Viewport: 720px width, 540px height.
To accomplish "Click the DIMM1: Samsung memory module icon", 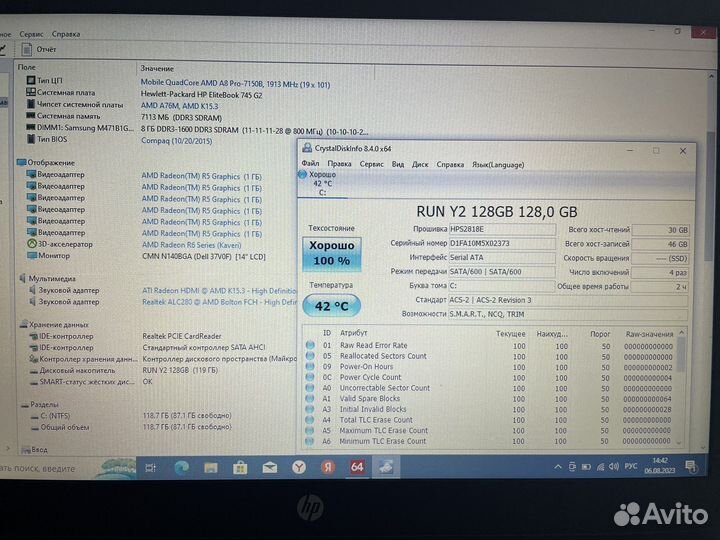I will (x=31, y=127).
